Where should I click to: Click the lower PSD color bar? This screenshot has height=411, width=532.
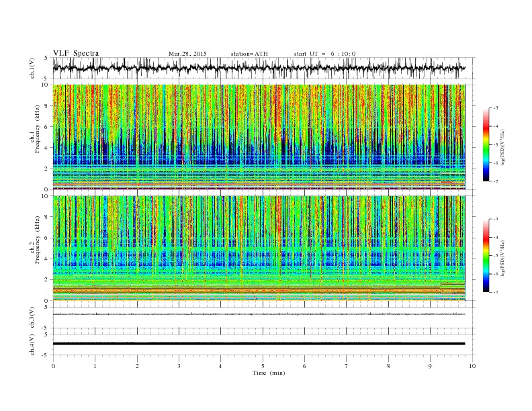tap(486, 255)
